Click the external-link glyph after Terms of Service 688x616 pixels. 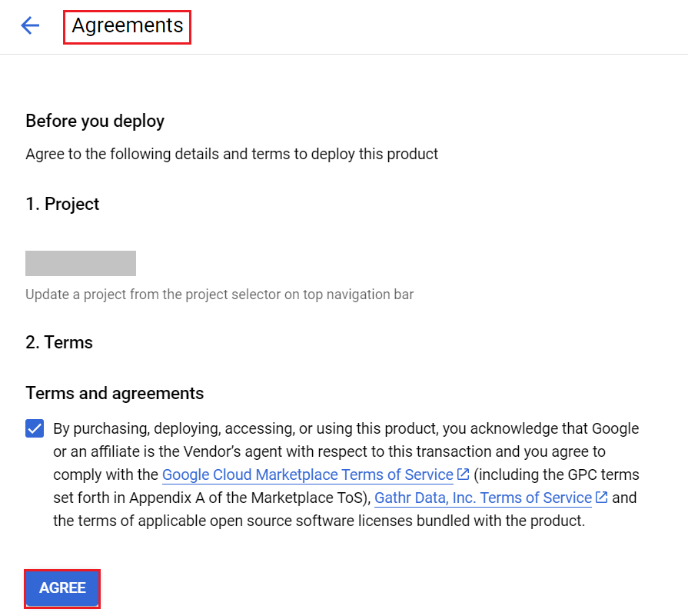click(x=464, y=474)
